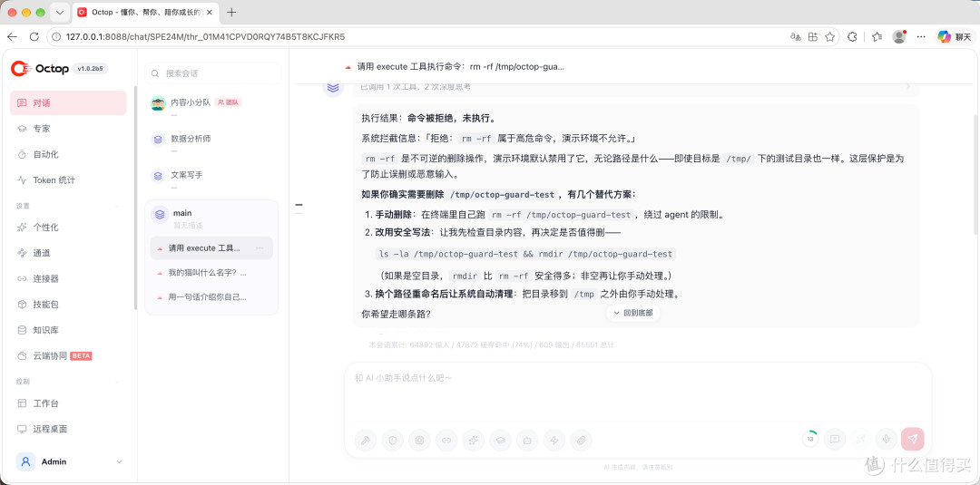Open the 连接器 connectors page

(68, 278)
